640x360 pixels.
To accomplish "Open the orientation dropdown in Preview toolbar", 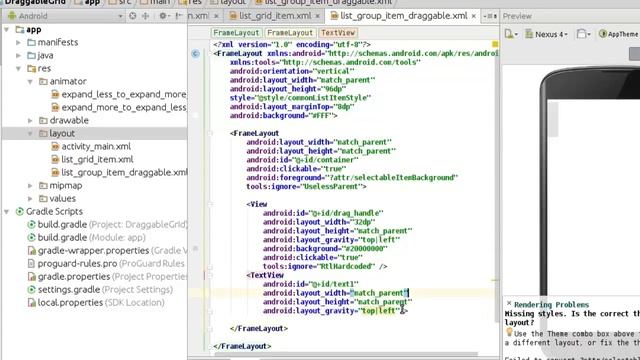I will tap(583, 34).
